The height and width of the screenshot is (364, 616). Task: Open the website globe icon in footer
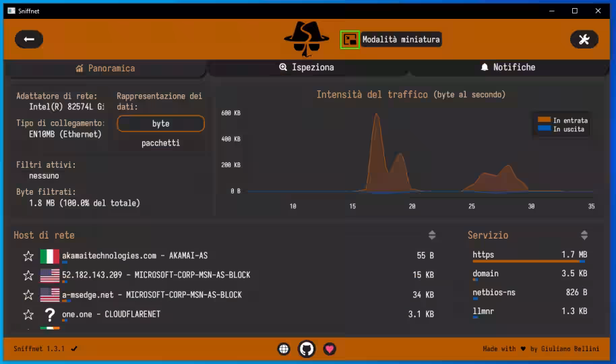click(x=284, y=348)
